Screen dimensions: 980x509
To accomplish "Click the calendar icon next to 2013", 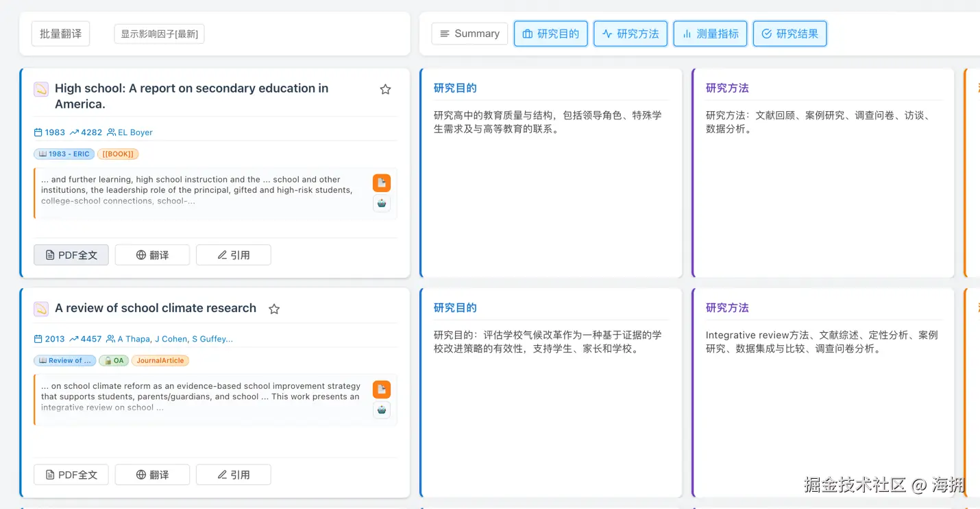I will pyautogui.click(x=38, y=339).
